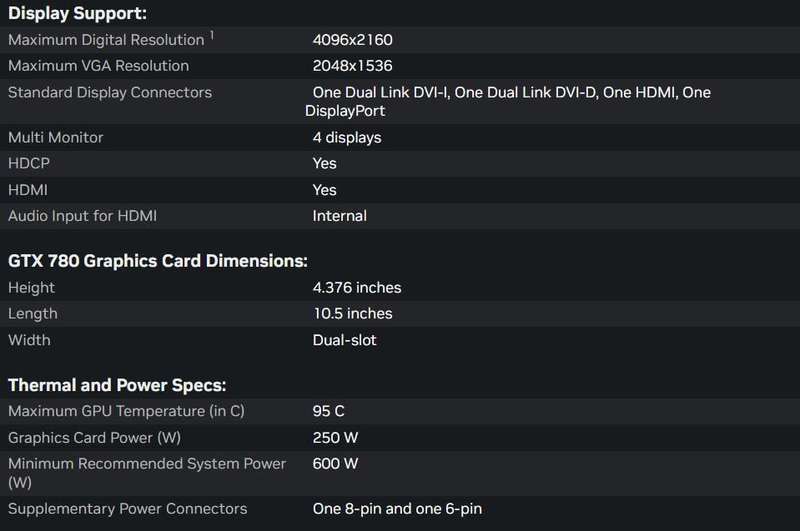This screenshot has height=531, width=800.
Task: Click the Audio Input for HDMI label
Action: click(x=83, y=216)
